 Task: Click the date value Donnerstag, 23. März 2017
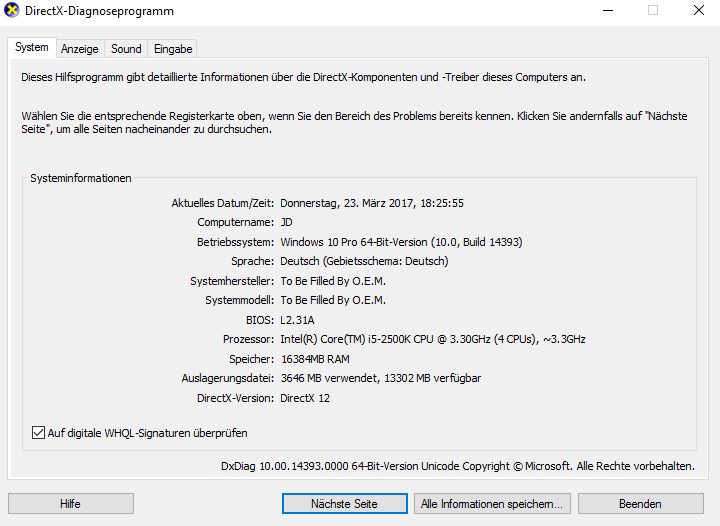tap(372, 203)
